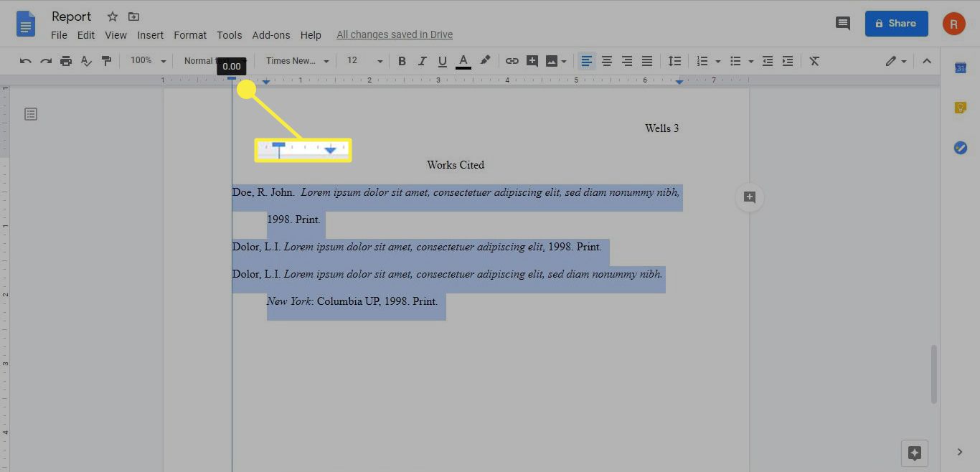Open Google Calendar in the side panel
Screen dimensions: 980x472
(960, 68)
